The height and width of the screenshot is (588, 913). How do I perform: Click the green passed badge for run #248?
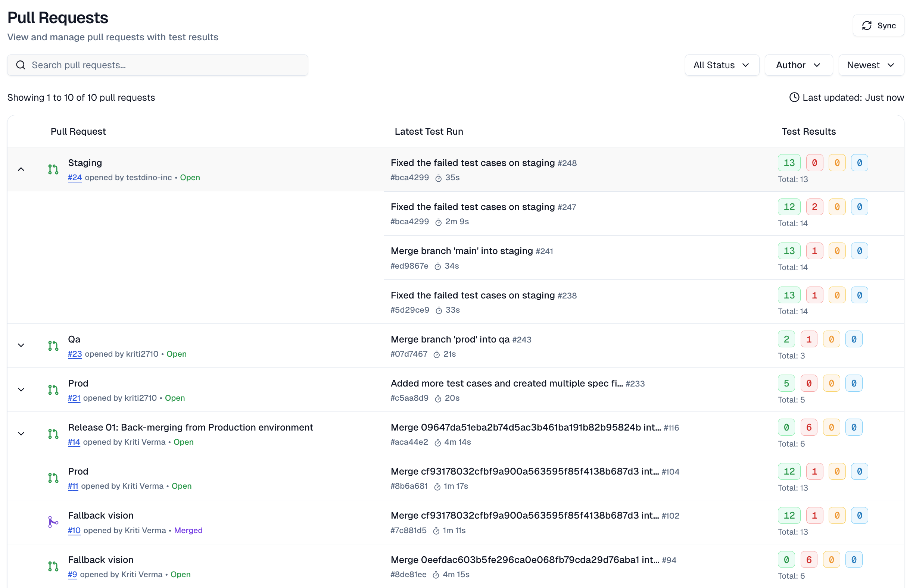pos(788,163)
